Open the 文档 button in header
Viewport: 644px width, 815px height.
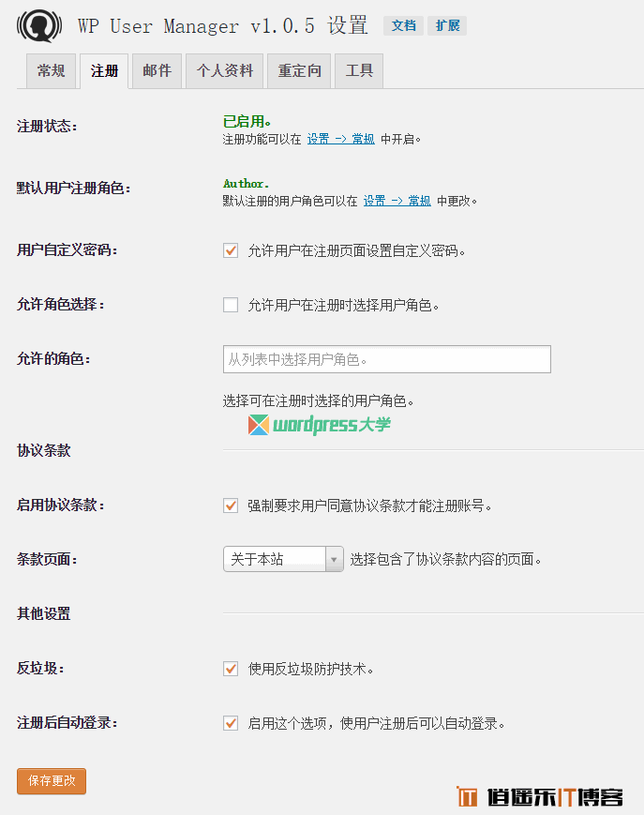click(x=403, y=26)
